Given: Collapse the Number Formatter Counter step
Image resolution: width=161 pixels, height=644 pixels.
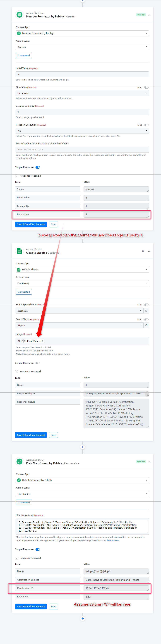Looking at the screenshot, I should 149,15.
